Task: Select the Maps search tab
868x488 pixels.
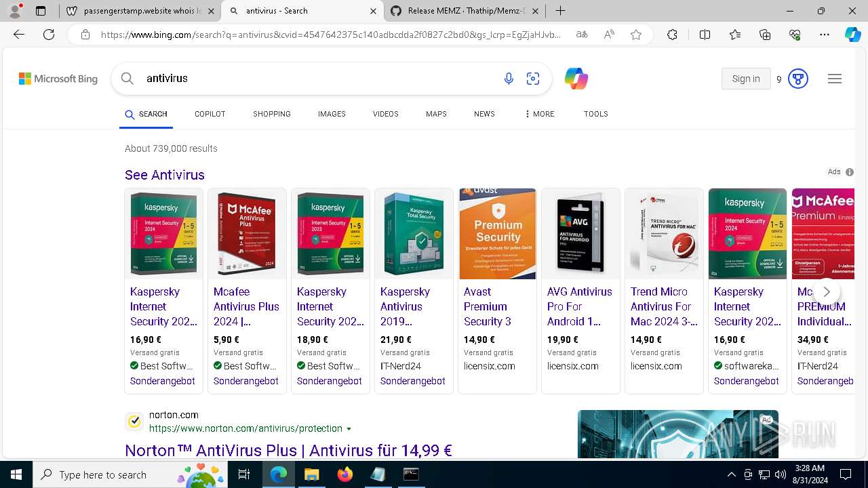Action: pos(436,114)
